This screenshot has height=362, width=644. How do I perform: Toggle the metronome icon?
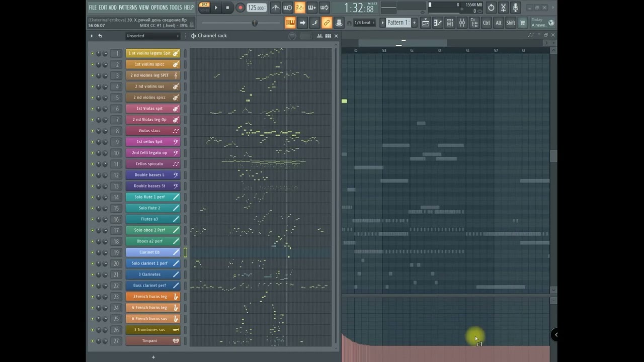276,8
